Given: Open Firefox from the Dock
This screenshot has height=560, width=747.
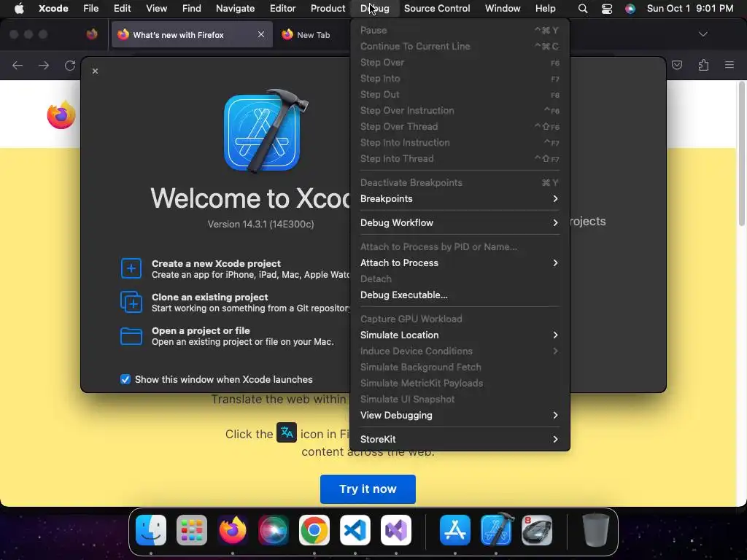Looking at the screenshot, I should 233,529.
